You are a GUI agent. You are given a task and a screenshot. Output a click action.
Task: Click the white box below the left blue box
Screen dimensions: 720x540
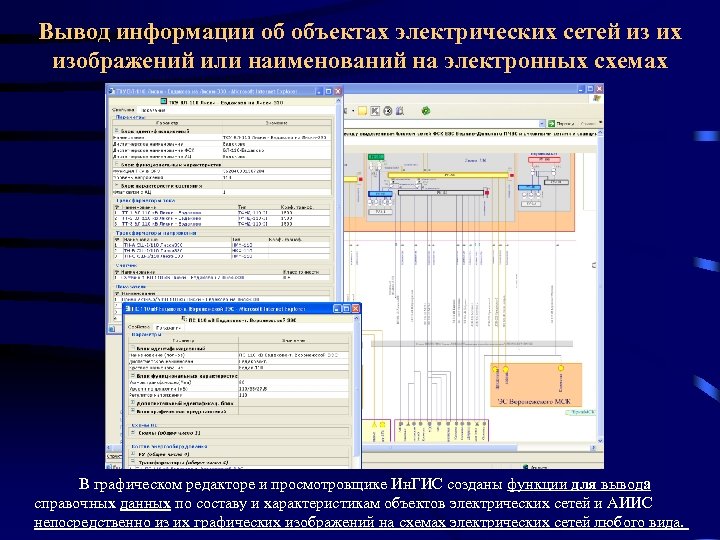coord(381,212)
